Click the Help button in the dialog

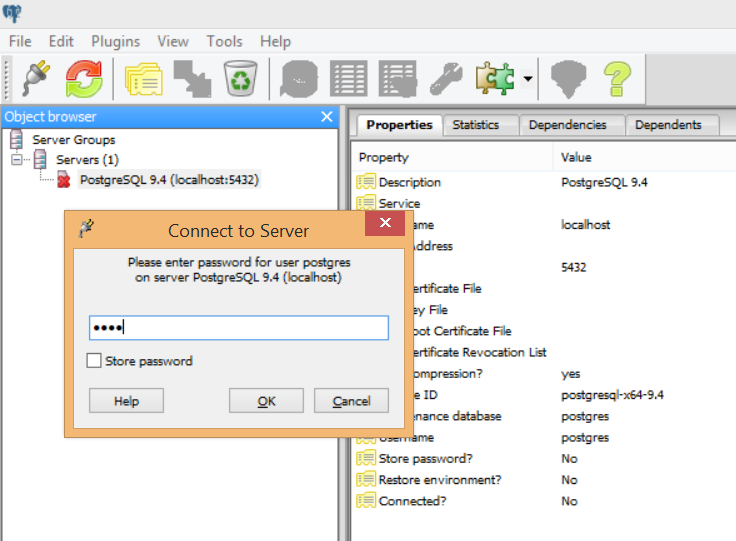(126, 401)
